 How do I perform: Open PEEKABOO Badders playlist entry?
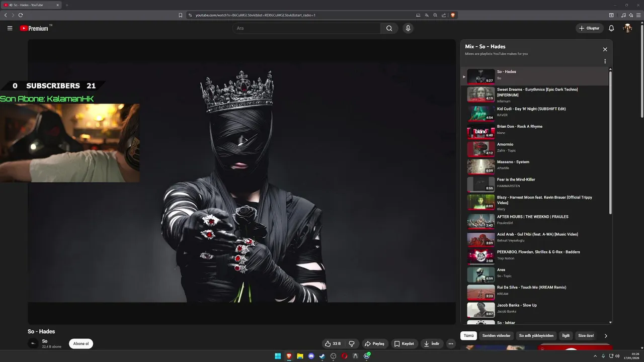coord(535,256)
